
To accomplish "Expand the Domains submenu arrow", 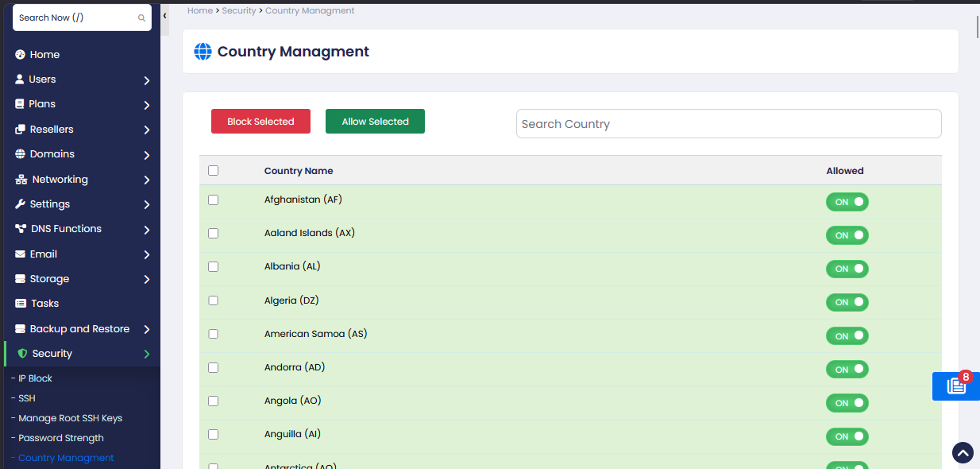I will [x=147, y=155].
